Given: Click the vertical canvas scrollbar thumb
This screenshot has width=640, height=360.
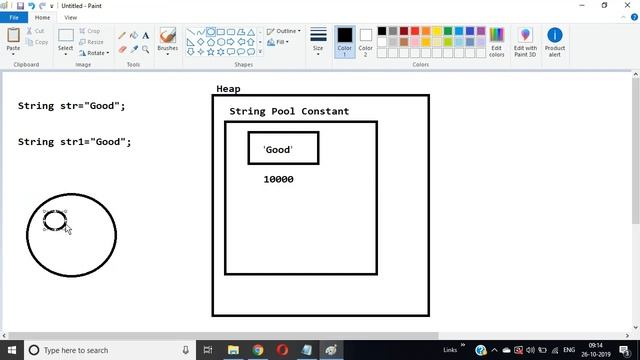Looking at the screenshot, I should pyautogui.click(x=636, y=151).
